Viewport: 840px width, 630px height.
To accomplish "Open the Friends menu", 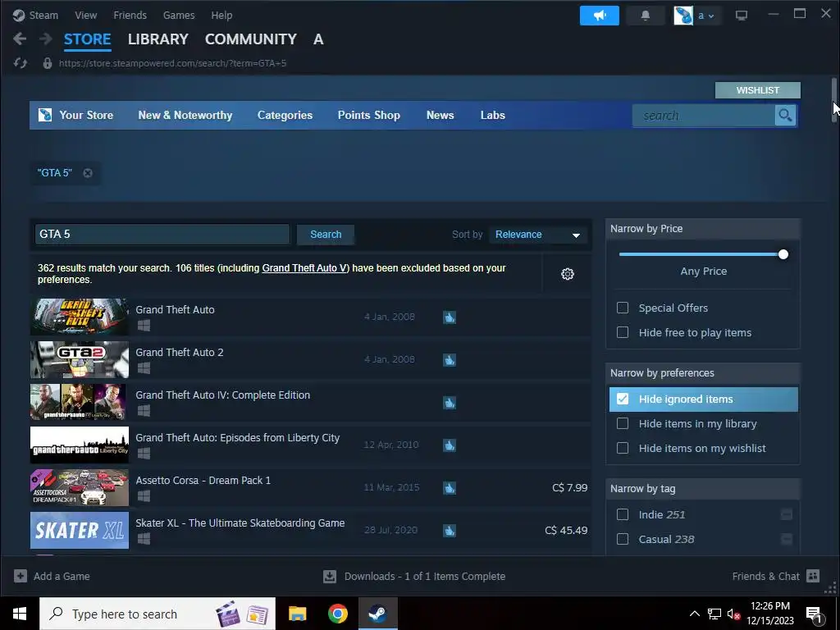I will coord(130,15).
